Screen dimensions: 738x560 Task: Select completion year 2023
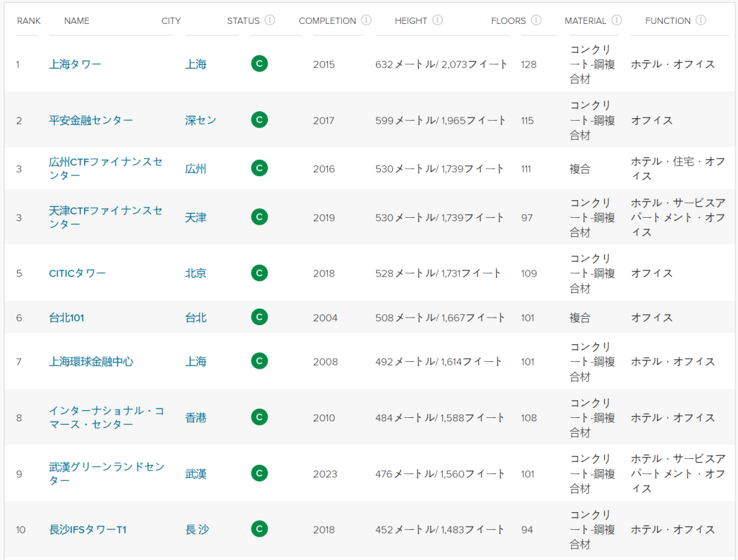click(x=325, y=474)
